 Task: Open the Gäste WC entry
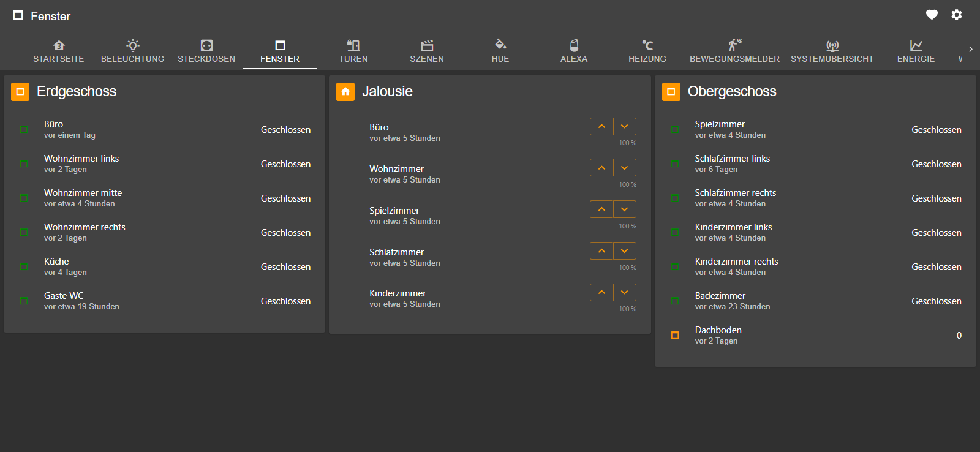pos(164,301)
